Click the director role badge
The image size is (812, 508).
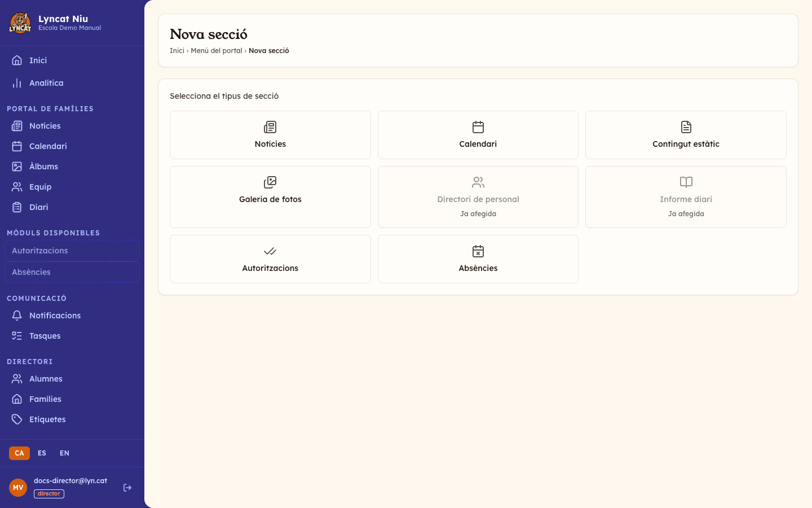[x=49, y=494]
